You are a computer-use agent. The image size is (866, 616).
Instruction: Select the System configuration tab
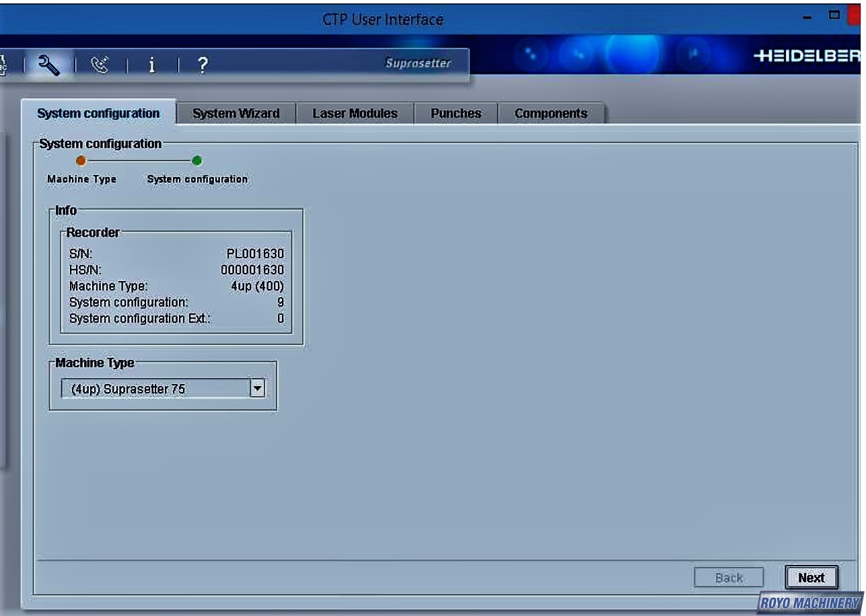click(98, 114)
